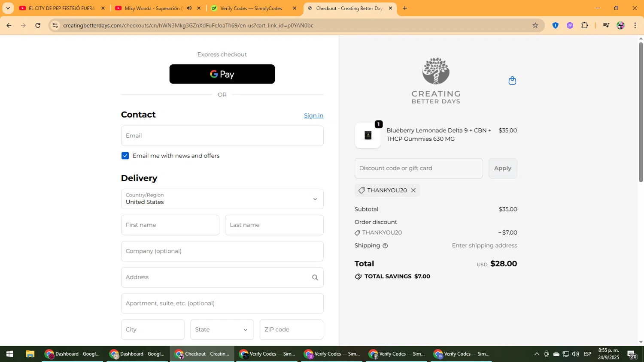Focus the Apartment, suite field

[x=222, y=304]
